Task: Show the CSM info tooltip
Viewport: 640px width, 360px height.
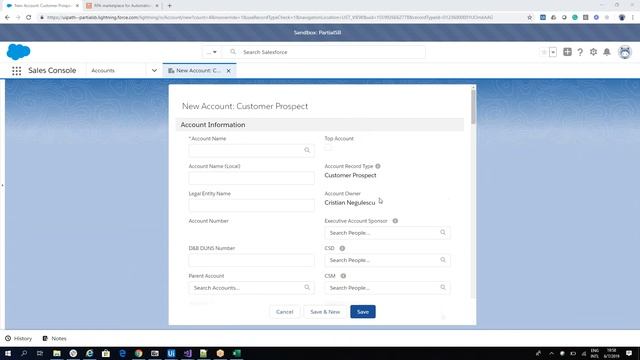Action: [343, 276]
